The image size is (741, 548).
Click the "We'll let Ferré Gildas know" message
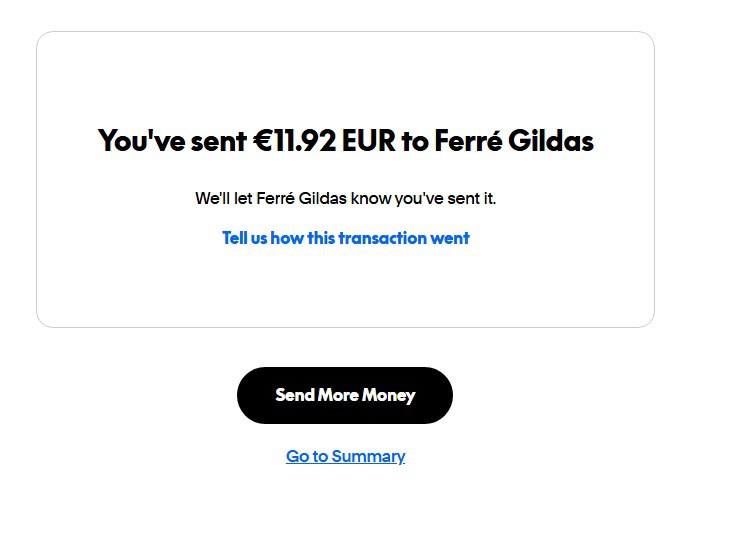(x=345, y=198)
